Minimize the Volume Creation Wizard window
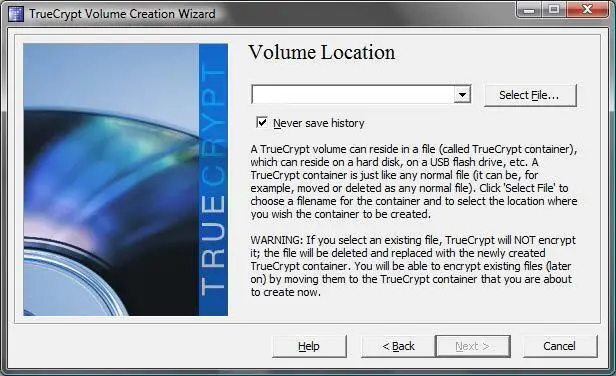Viewport: 616px width, 376px height. click(x=529, y=9)
